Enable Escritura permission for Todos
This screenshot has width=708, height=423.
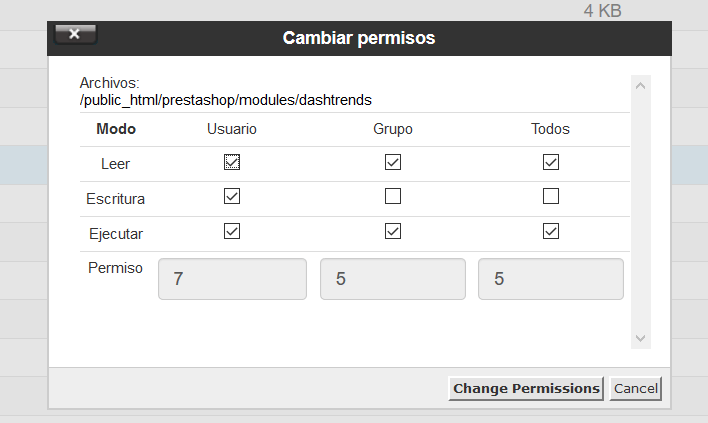point(551,196)
